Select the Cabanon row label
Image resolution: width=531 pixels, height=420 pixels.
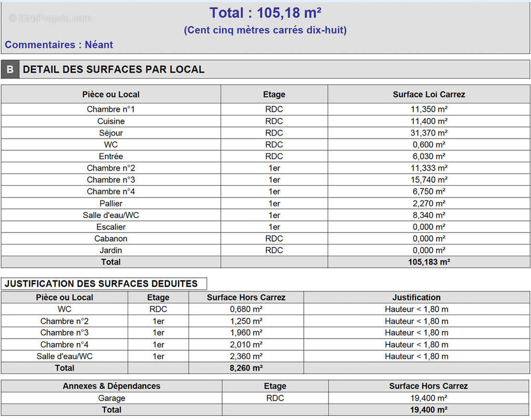[x=111, y=238]
